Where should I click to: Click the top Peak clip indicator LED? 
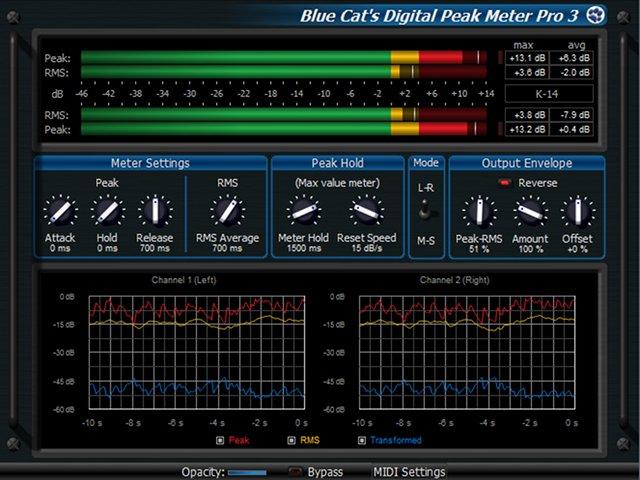pyautogui.click(x=500, y=58)
